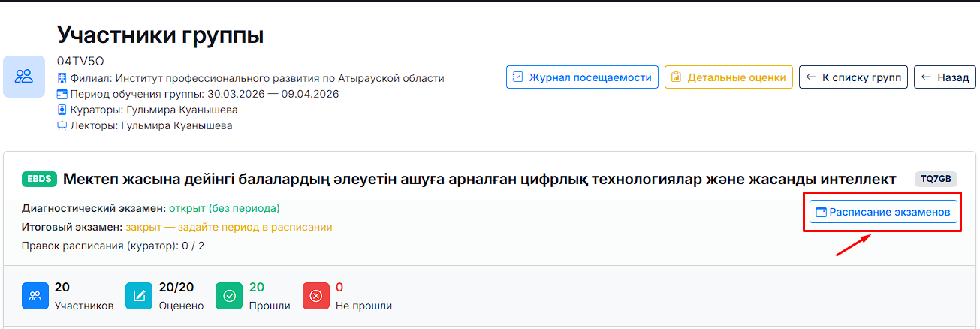Click the red Не прошли cross icon
Viewport: 980px width, 329px height.
pyautogui.click(x=316, y=296)
